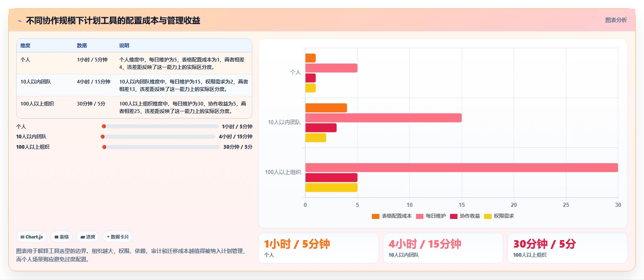This screenshot has width=644, height=280.
Task: Click the 100人以上组织 y-axis label in chart
Action: (283, 172)
